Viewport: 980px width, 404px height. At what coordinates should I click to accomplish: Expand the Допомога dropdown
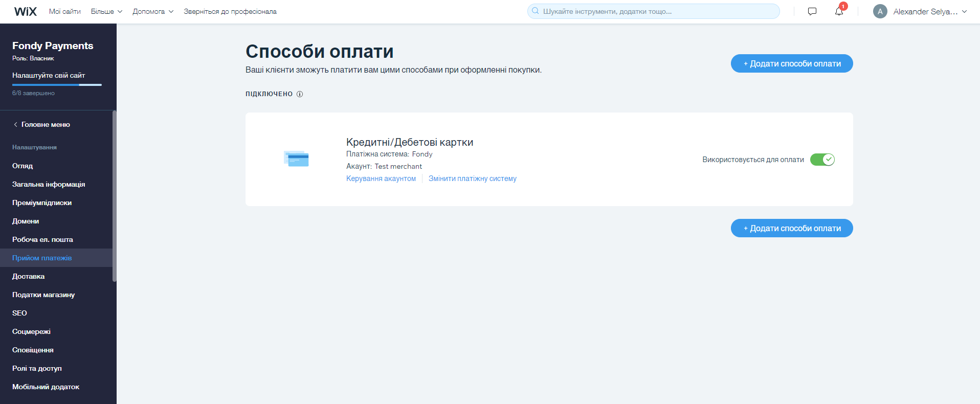[153, 11]
